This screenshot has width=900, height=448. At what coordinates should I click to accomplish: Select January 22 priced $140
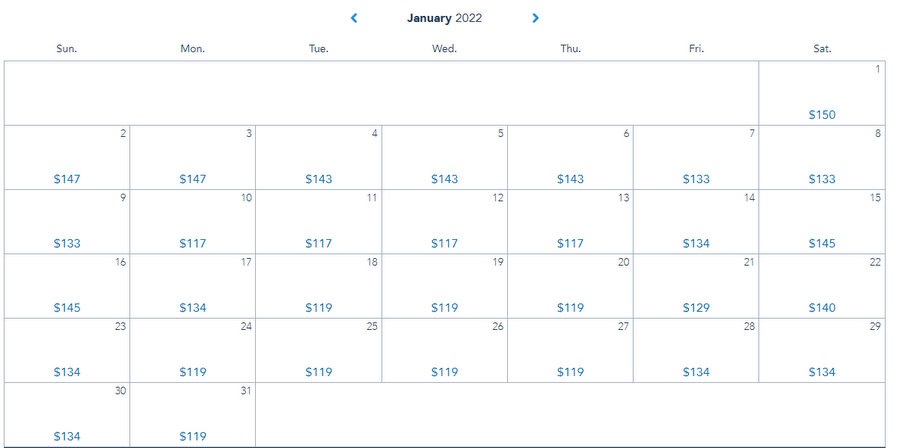[822, 286]
